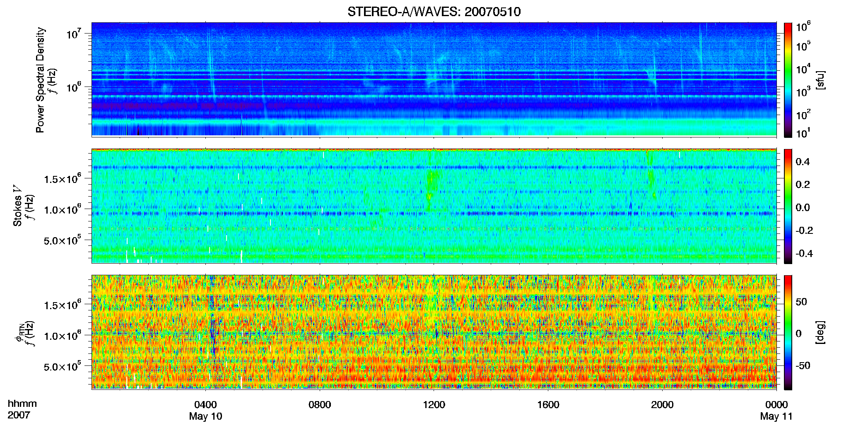Click the degrees color bar of bottom panel
This screenshot has width=868, height=447.
(788, 332)
